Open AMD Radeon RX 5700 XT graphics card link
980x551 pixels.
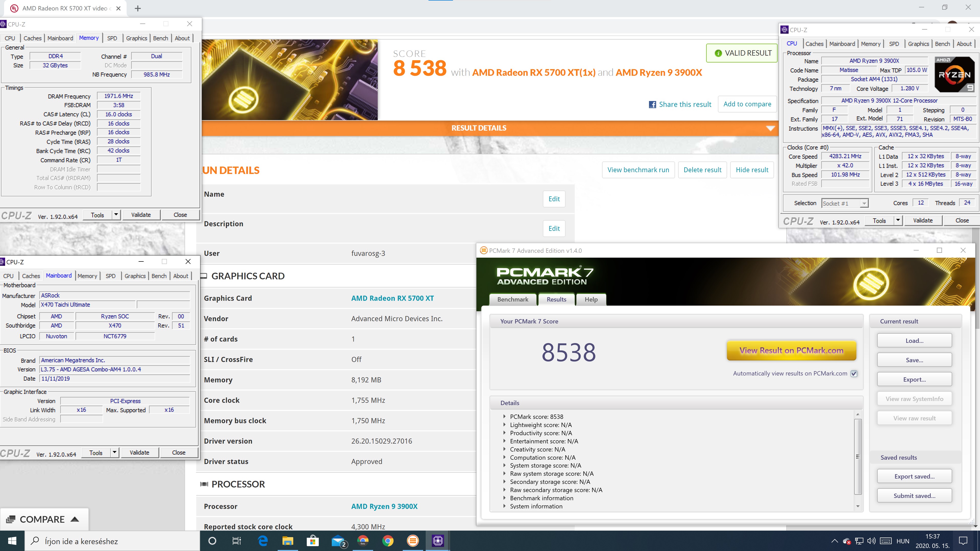coord(392,298)
